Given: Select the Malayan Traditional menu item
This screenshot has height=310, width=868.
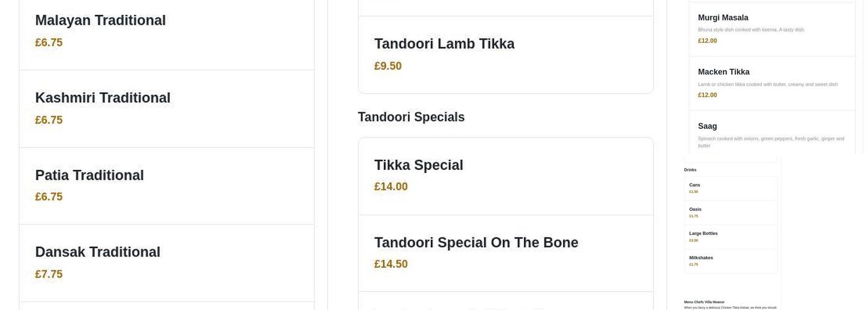Looking at the screenshot, I should coord(100,20).
